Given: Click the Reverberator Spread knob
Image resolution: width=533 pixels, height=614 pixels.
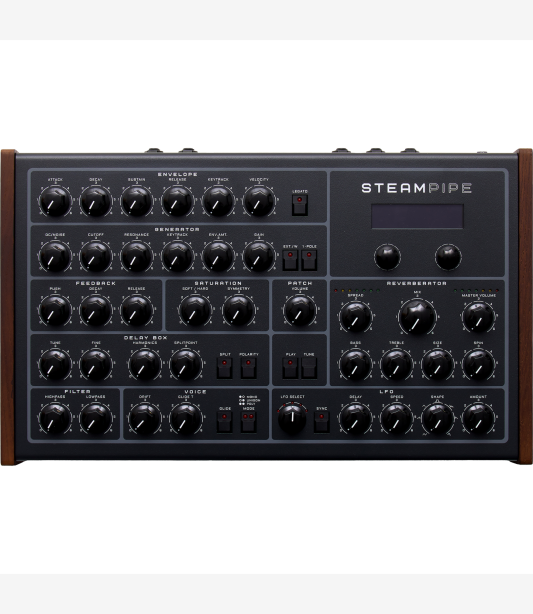Looking at the screenshot, I should pyautogui.click(x=356, y=317).
